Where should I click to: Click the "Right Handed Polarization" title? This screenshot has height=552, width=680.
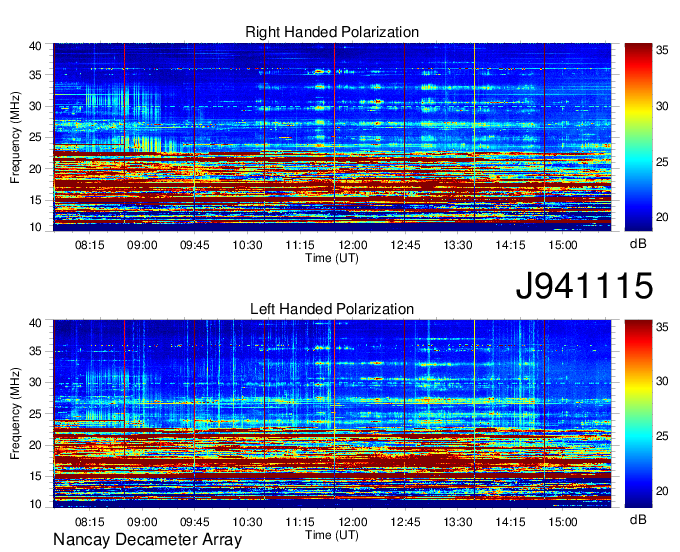(332, 32)
